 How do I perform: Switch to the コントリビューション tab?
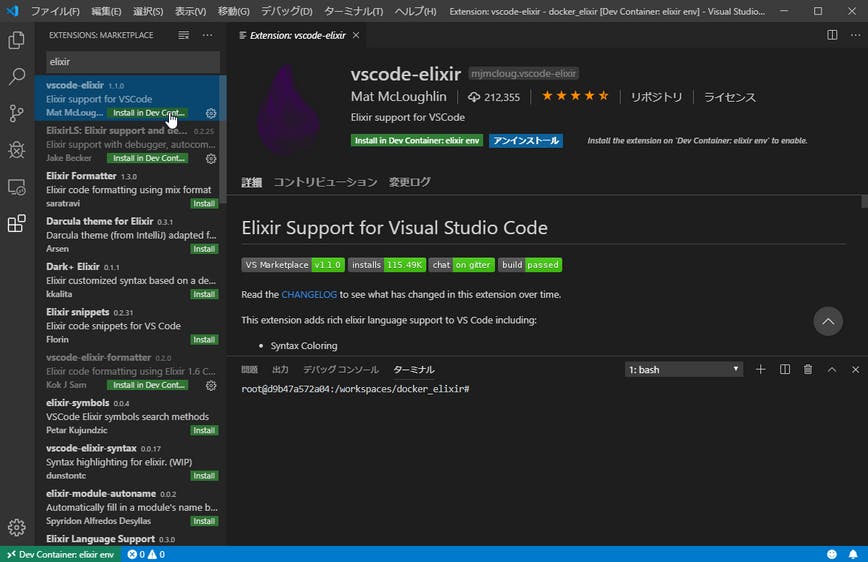tap(326, 182)
